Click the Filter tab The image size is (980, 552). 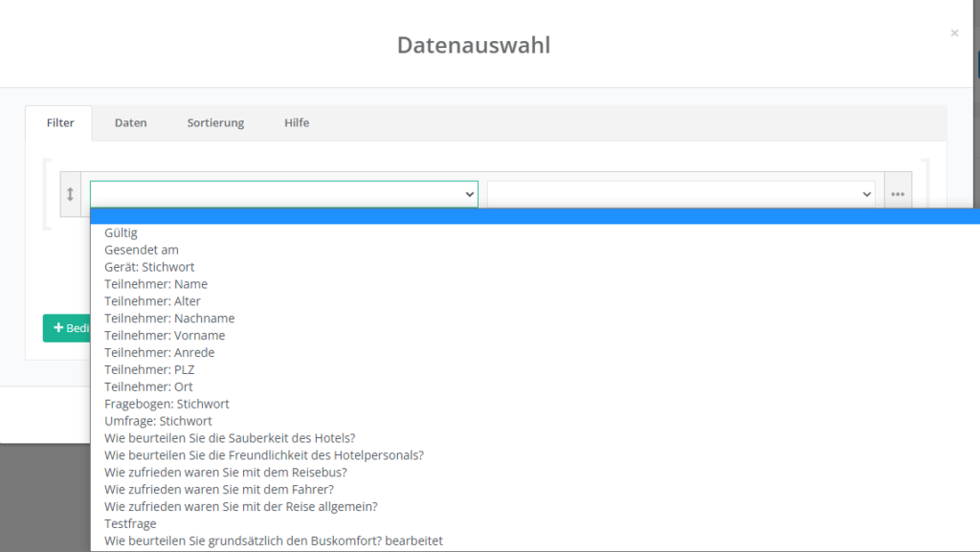click(x=60, y=123)
